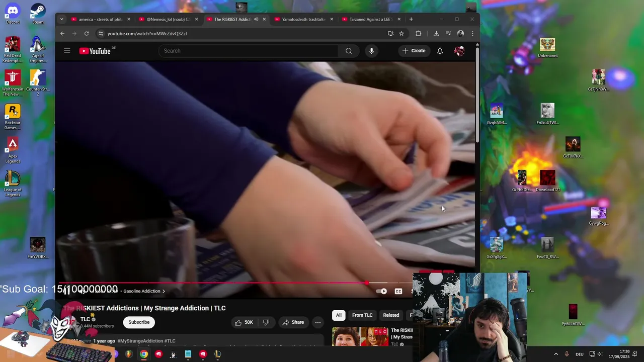This screenshot has height=362, width=644.
Task: Toggle the video autoplay switch
Action: click(x=382, y=291)
